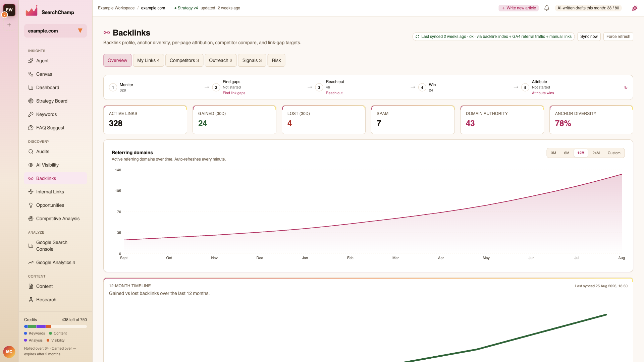Click Sync now button
The image size is (644, 362).
pyautogui.click(x=589, y=37)
